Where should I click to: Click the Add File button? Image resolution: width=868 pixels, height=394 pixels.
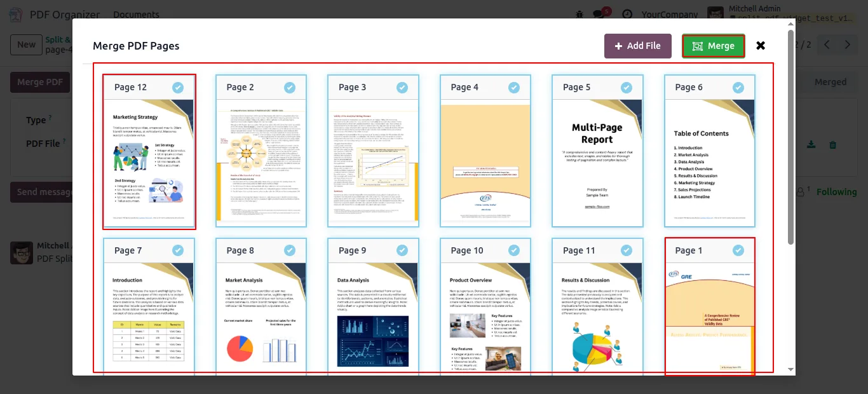[x=637, y=46]
